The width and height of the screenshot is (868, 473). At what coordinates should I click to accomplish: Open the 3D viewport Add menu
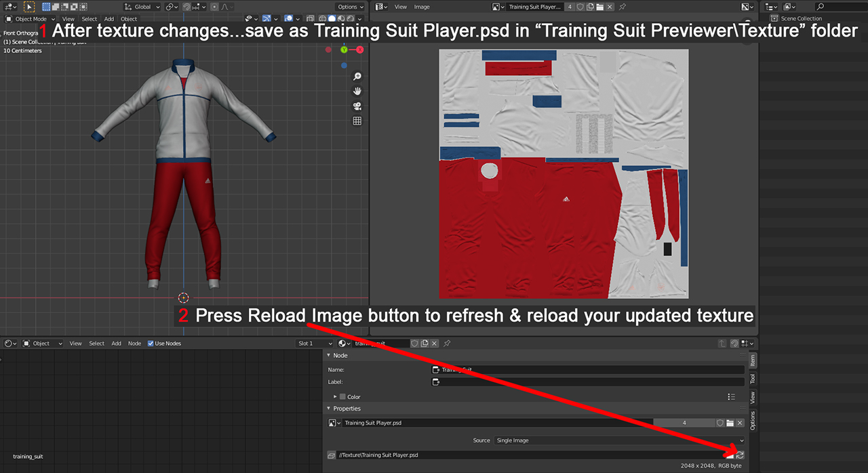point(108,19)
